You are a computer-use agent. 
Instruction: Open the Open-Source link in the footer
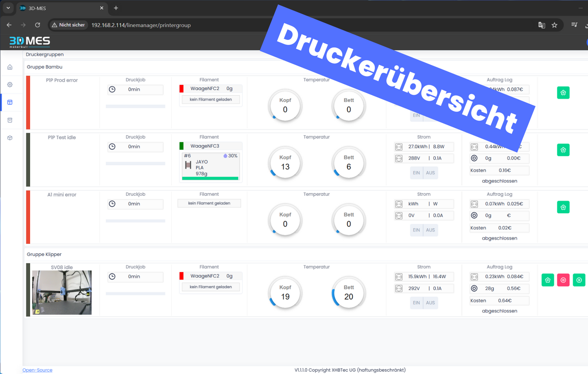tap(37, 370)
